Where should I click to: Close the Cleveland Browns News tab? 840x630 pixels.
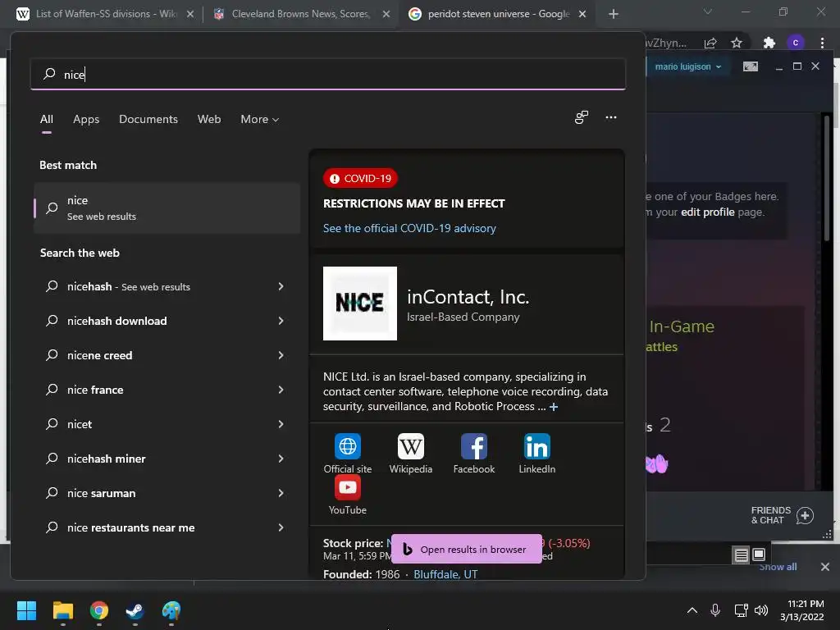386,14
